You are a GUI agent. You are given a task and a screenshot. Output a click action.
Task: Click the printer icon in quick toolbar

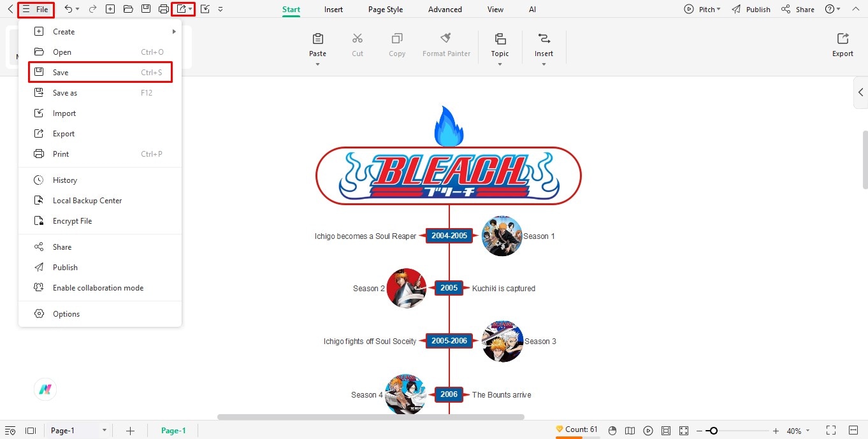pos(164,10)
